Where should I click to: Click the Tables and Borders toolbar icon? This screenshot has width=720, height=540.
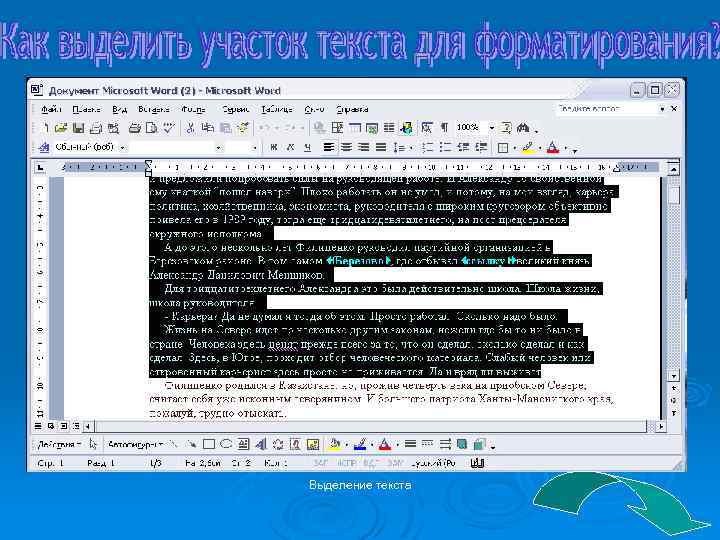click(x=337, y=128)
